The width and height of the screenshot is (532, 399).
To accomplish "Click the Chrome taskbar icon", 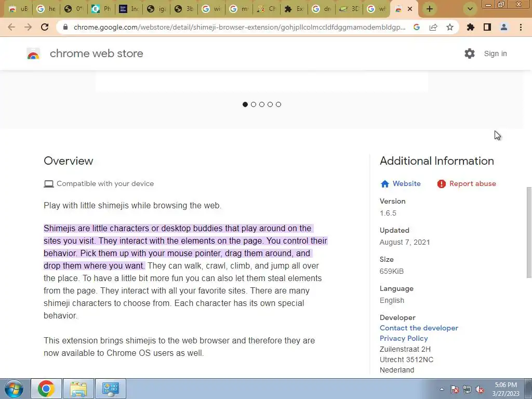I will [x=46, y=389].
